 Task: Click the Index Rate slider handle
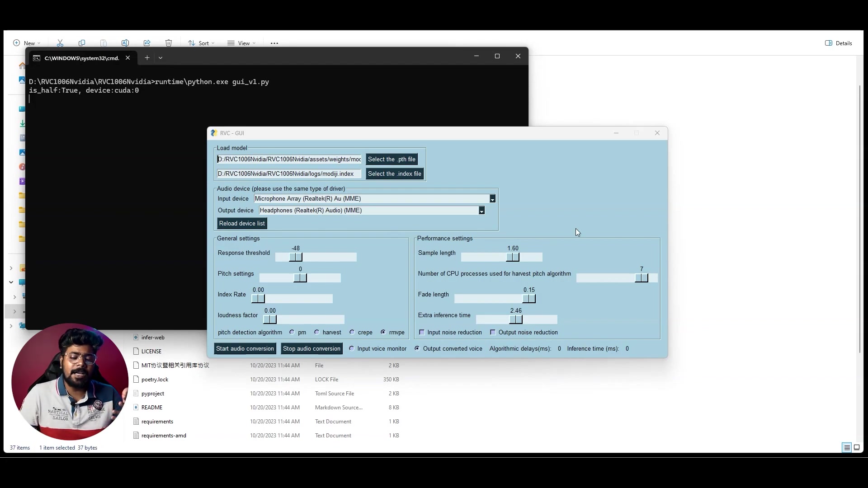point(258,299)
